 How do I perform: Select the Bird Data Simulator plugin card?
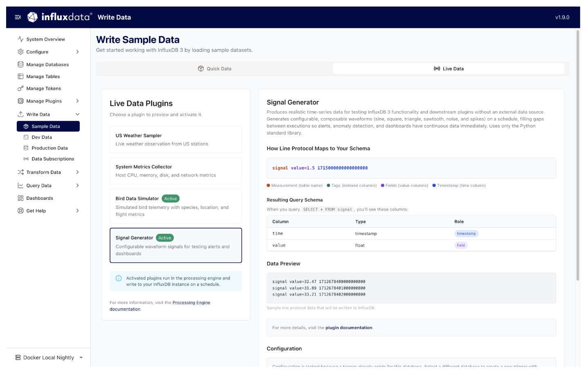point(176,206)
